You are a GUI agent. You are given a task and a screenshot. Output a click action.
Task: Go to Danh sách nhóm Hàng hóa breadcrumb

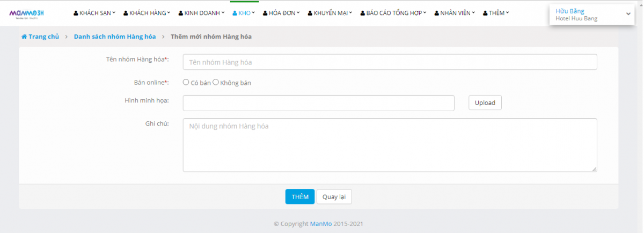click(x=115, y=37)
